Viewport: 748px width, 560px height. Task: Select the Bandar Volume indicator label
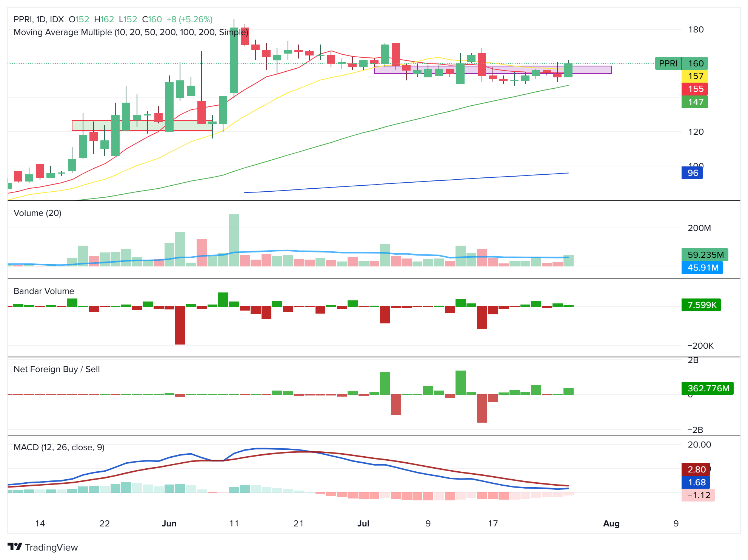coord(43,291)
